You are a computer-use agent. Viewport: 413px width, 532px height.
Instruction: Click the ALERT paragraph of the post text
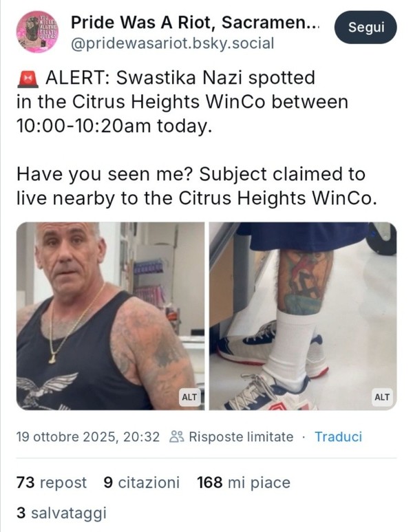click(182, 102)
